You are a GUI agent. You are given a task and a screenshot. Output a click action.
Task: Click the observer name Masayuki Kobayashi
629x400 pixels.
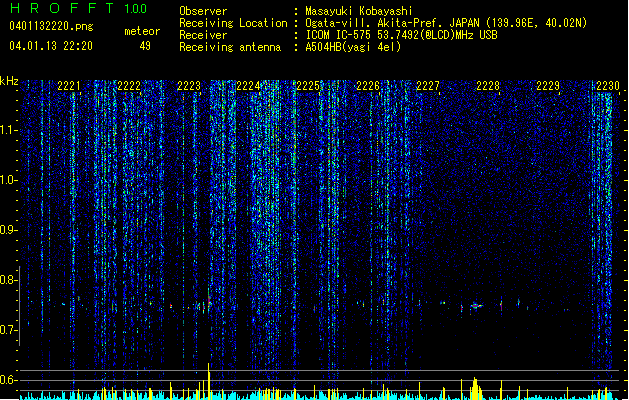(359, 11)
